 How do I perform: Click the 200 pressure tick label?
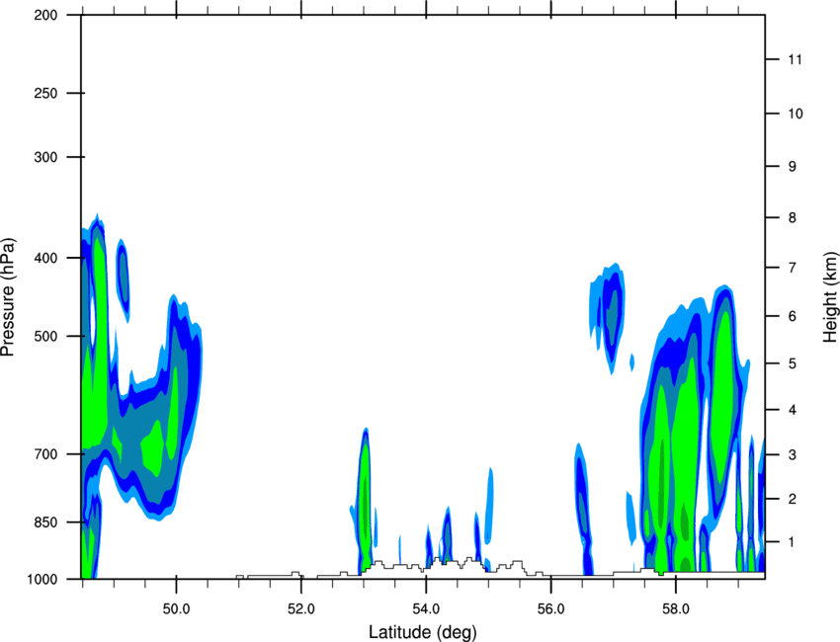tap(45, 15)
